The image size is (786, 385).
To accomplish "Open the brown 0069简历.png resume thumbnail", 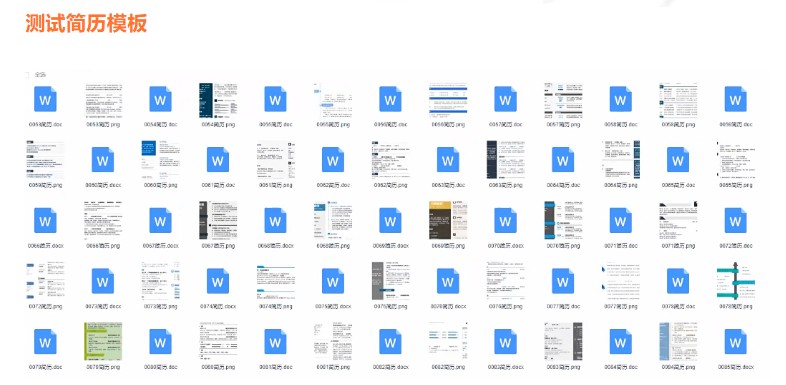I will click(x=448, y=220).
